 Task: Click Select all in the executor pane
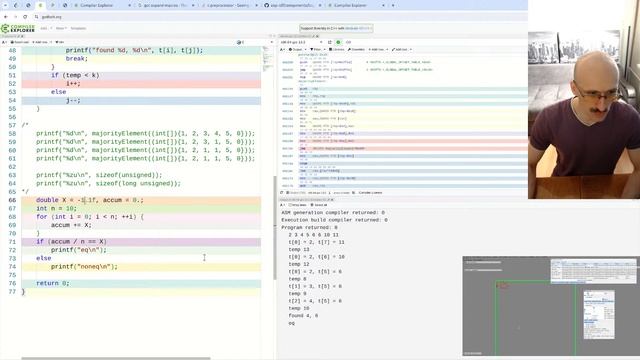tap(318, 205)
